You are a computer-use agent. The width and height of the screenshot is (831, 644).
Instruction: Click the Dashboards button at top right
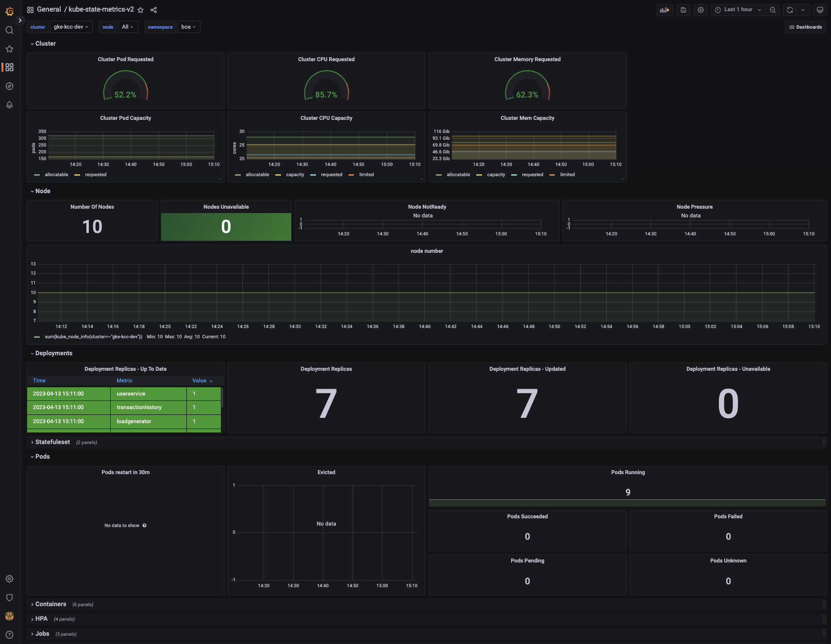[805, 27]
